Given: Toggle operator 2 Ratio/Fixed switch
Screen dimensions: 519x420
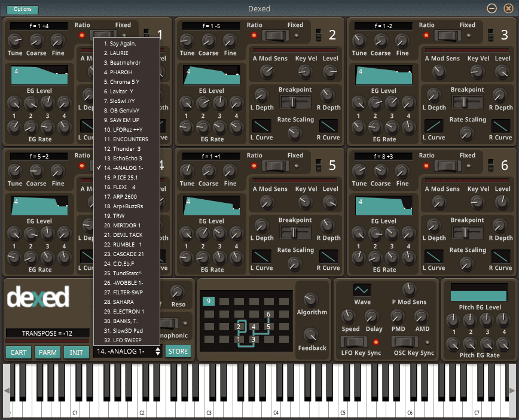Looking at the screenshot, I should (x=276, y=35).
